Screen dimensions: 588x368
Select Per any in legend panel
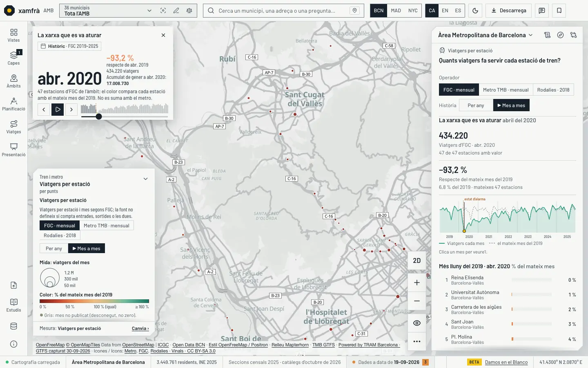pyautogui.click(x=53, y=248)
